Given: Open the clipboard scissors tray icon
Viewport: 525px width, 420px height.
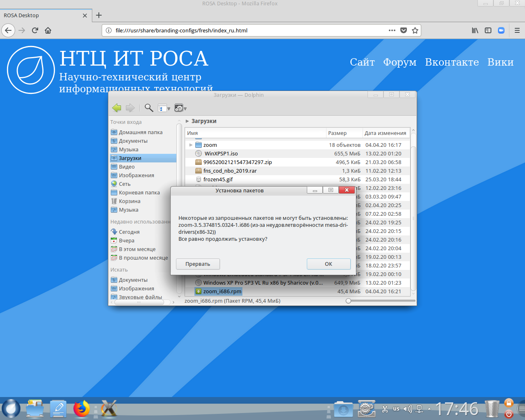Looking at the screenshot, I should click(x=385, y=409).
